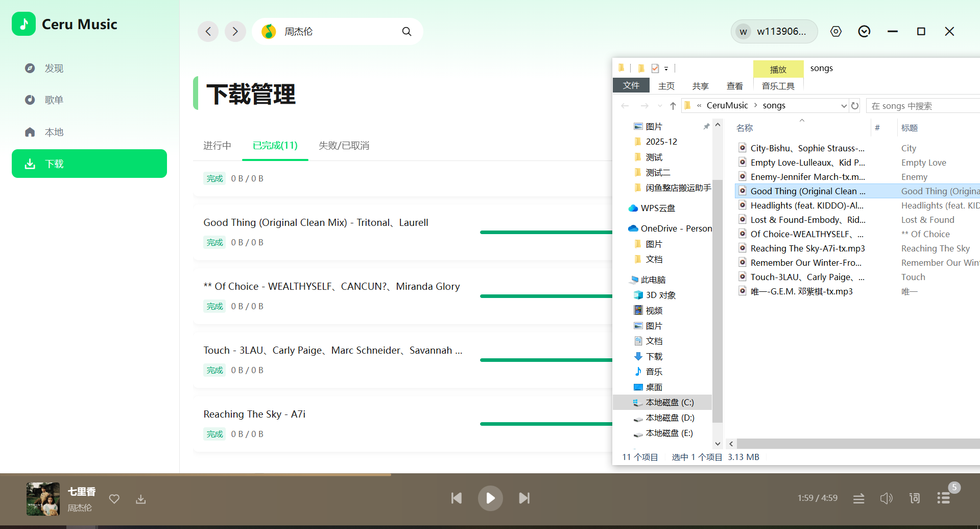Open the 查看 ribbon tab in Explorer
This screenshot has width=980, height=529.
tap(734, 85)
